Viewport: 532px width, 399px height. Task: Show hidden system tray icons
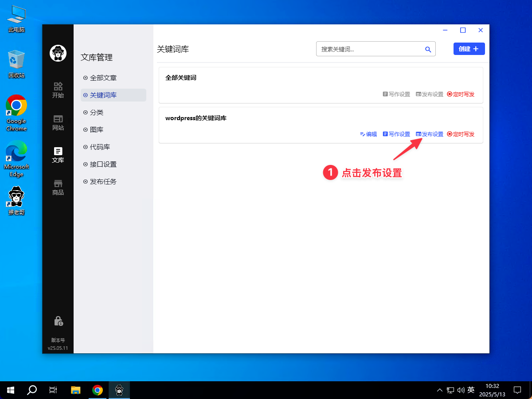[440, 390]
